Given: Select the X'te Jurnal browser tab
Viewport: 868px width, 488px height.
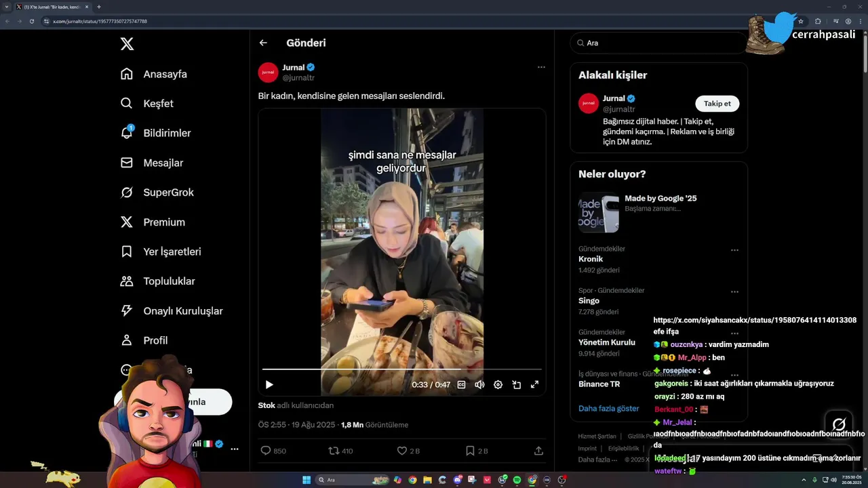Looking at the screenshot, I should (52, 7).
